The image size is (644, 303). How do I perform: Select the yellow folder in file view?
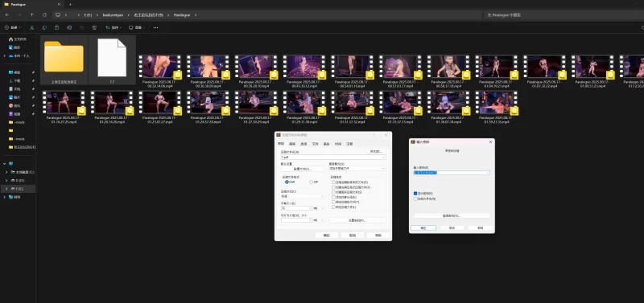pos(64,59)
